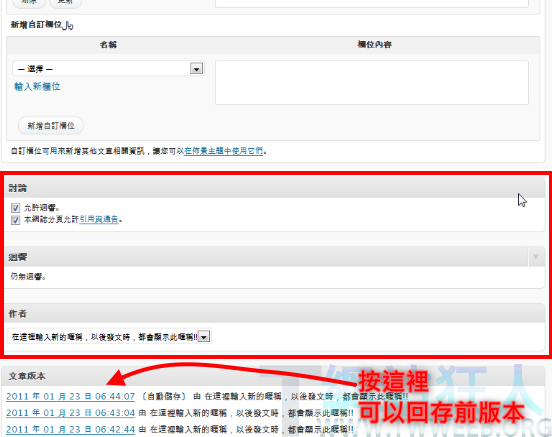The image size is (552, 437).
Task: Click the dropdown arrow of name selector
Action: (x=196, y=69)
